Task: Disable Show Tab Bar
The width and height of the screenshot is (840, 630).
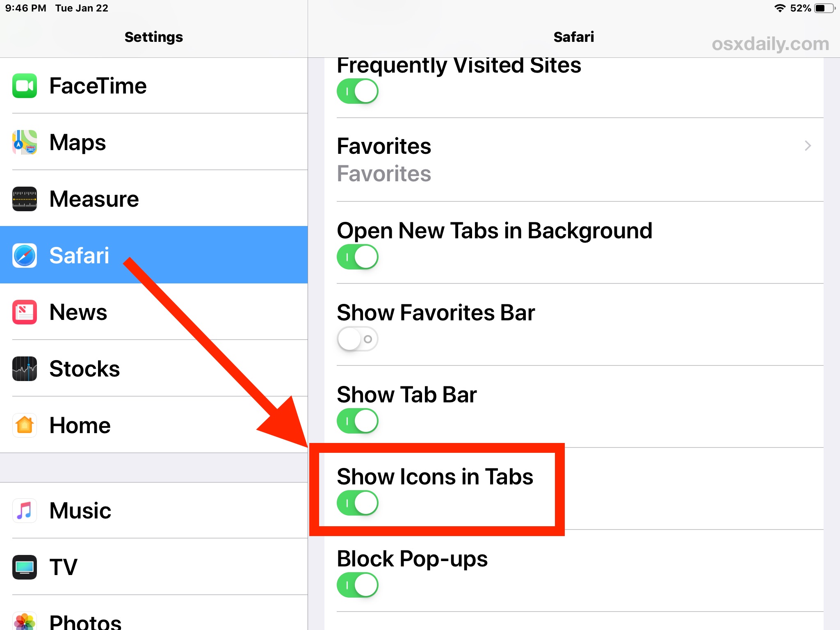Action: point(357,420)
